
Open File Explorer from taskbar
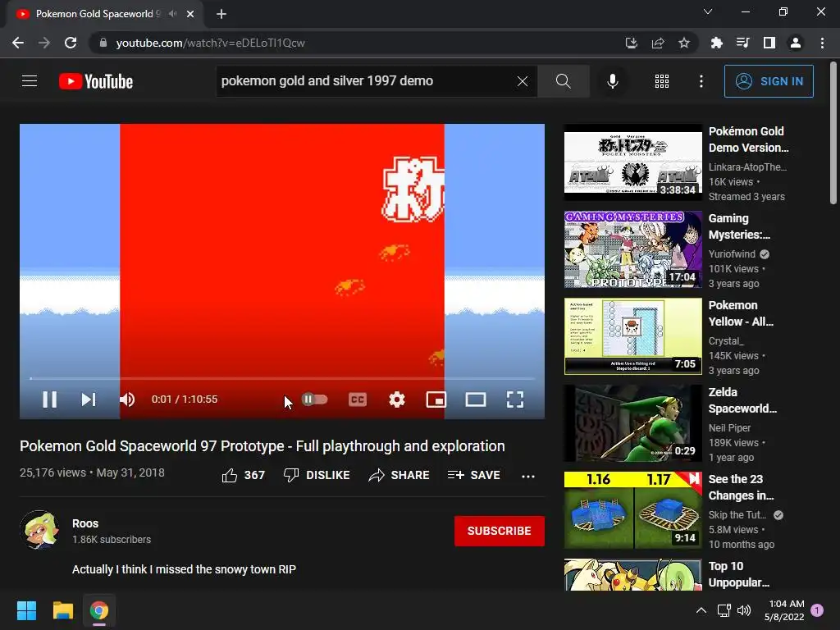62,610
